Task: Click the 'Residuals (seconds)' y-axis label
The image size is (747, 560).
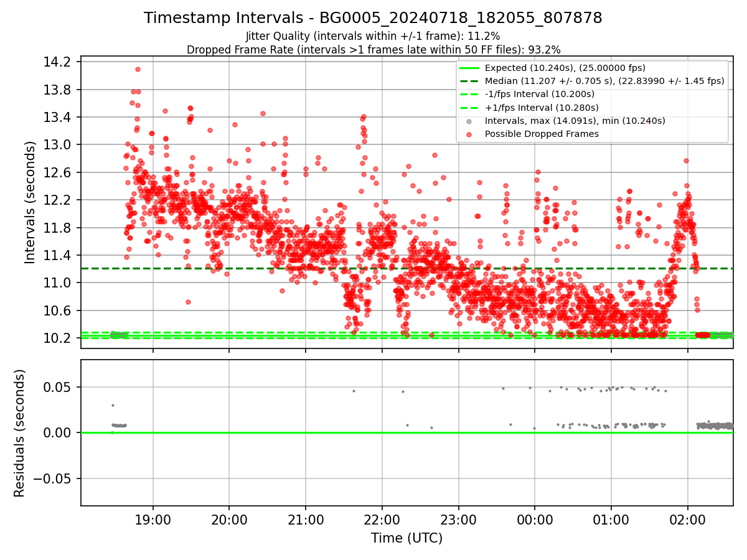Action: tap(20, 433)
